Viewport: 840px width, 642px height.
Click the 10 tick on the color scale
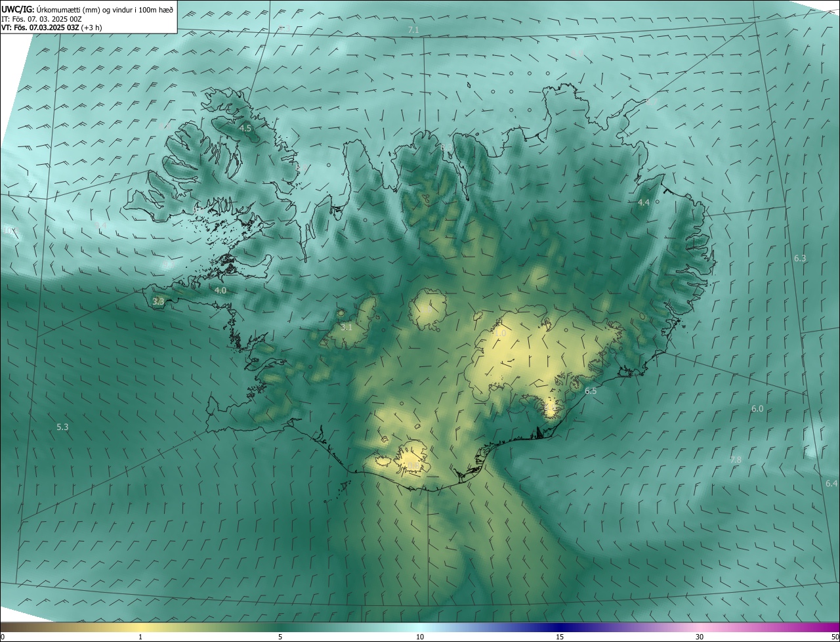point(420,637)
